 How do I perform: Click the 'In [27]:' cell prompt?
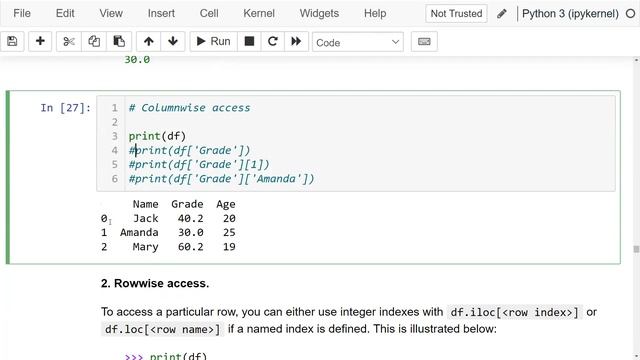[x=65, y=108]
